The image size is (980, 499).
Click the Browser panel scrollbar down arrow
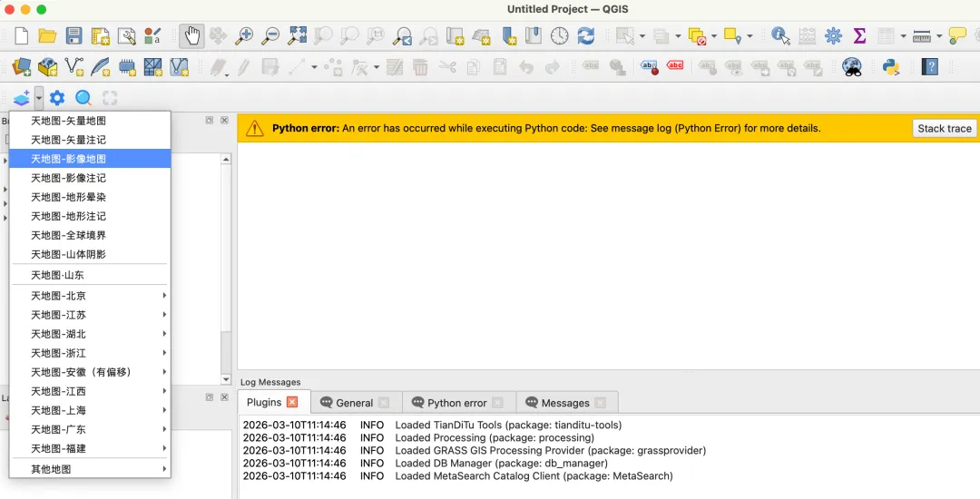click(226, 379)
